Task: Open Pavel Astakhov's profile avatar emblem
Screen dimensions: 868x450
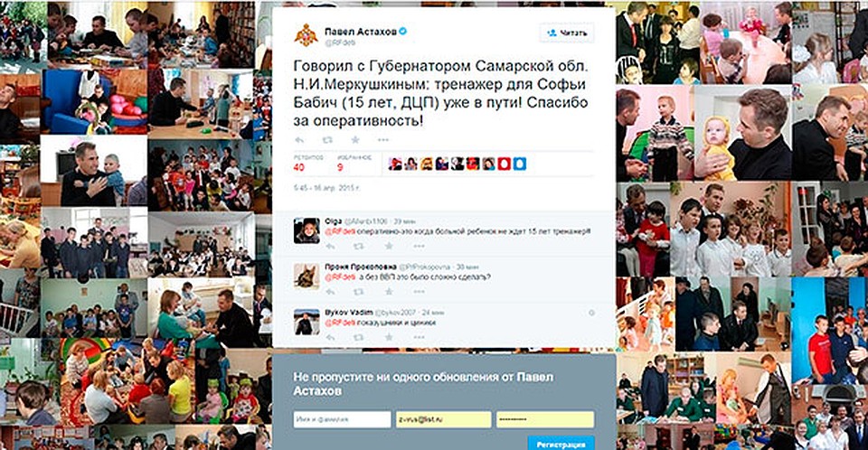Action: tap(307, 35)
